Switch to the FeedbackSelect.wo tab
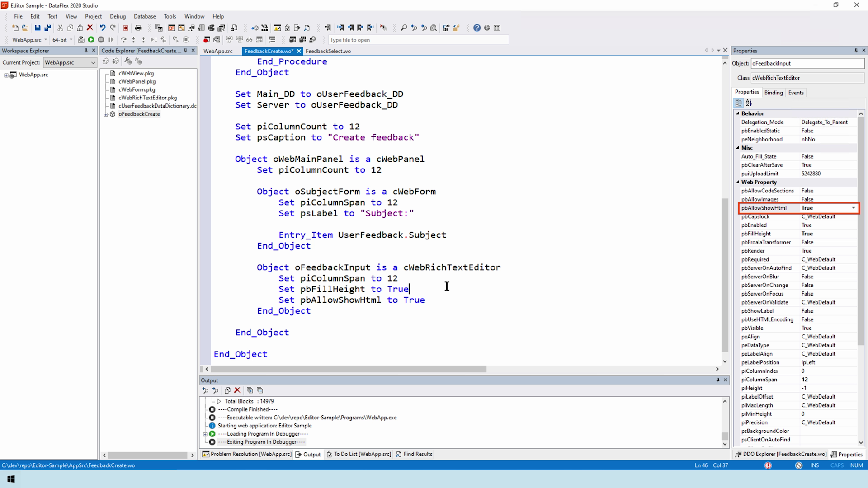 (328, 51)
